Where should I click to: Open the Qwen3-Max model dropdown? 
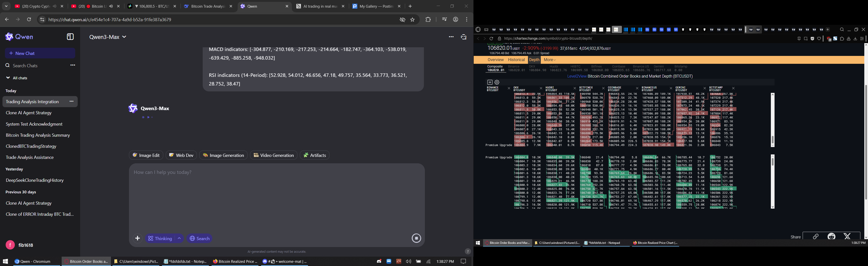coord(108,37)
